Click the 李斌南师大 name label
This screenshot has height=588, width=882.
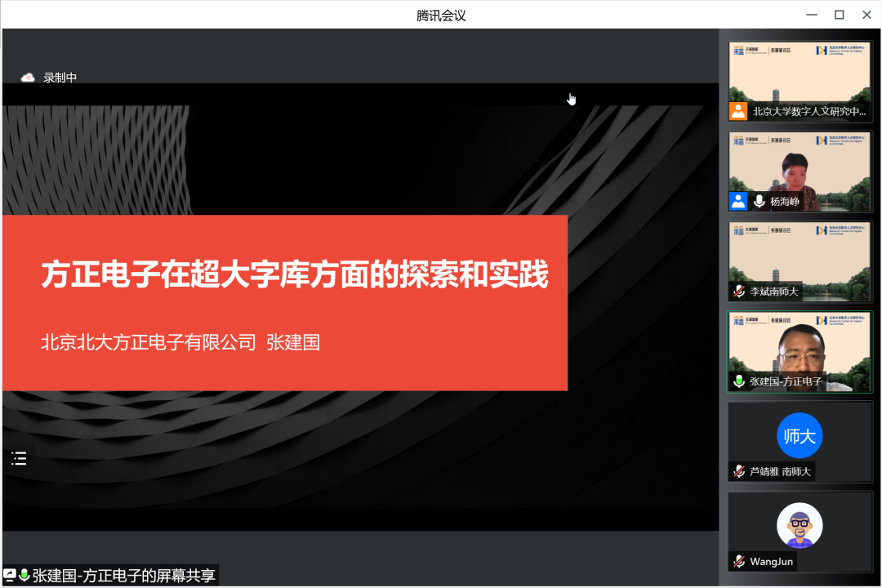tap(774, 292)
